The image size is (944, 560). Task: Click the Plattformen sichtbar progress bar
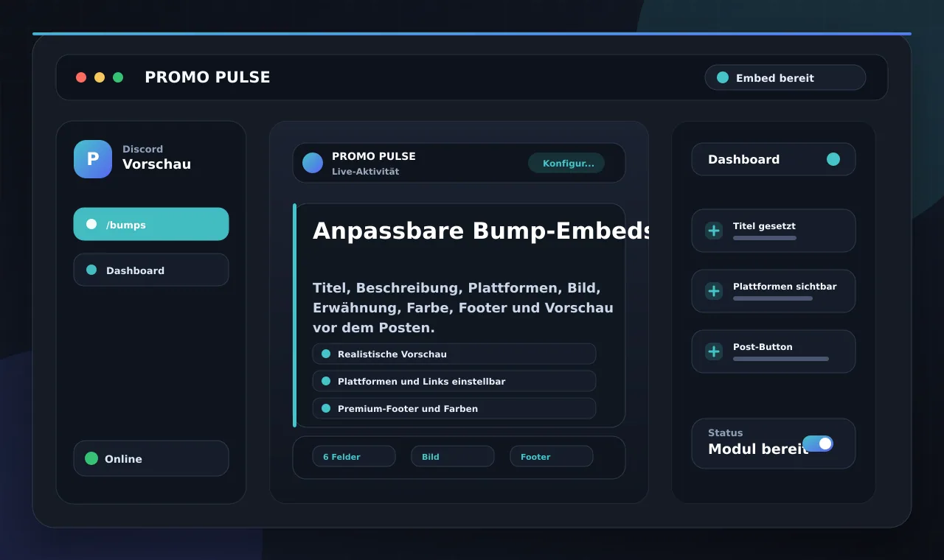[773, 298]
